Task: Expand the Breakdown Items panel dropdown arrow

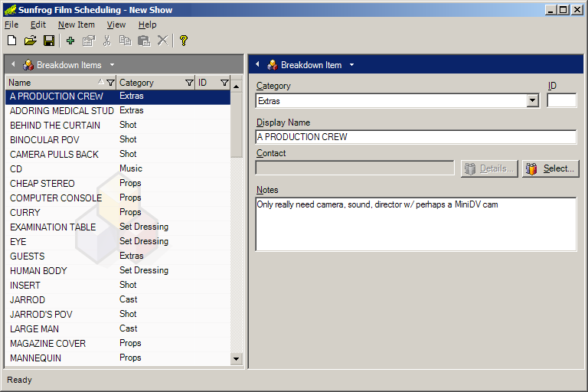Action: coord(112,65)
